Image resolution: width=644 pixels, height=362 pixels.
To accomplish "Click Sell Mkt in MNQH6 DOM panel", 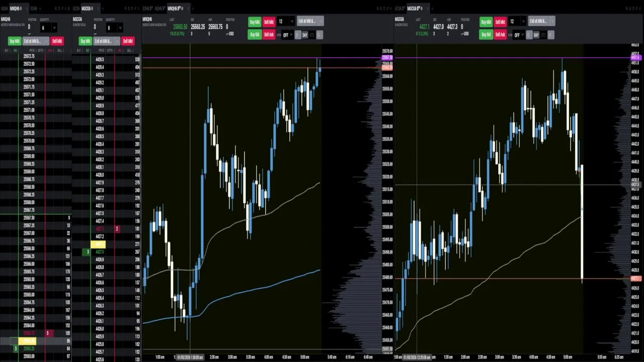I will tap(57, 41).
